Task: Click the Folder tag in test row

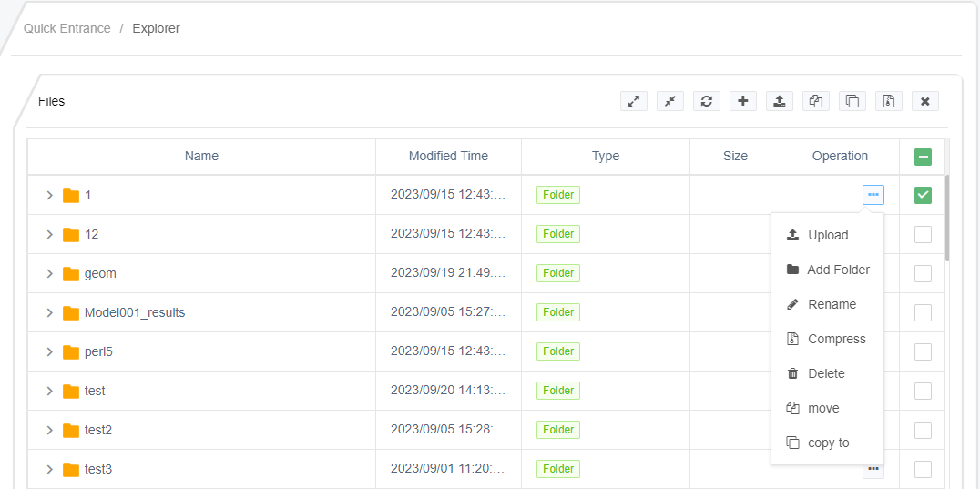Action: point(558,391)
